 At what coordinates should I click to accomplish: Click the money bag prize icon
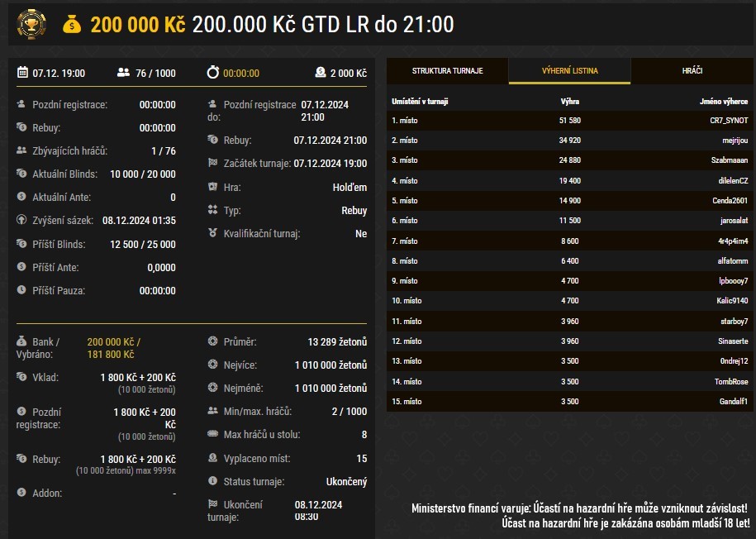click(x=73, y=25)
